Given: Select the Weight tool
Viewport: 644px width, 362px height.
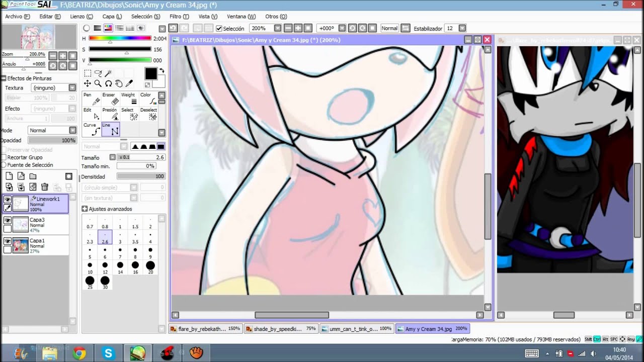Looking at the screenshot, I should pyautogui.click(x=129, y=99).
